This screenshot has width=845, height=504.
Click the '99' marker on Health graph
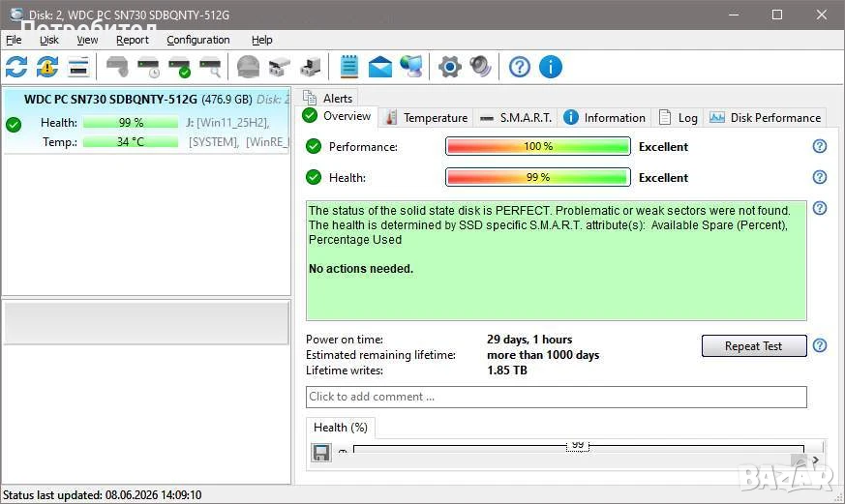pyautogui.click(x=578, y=445)
